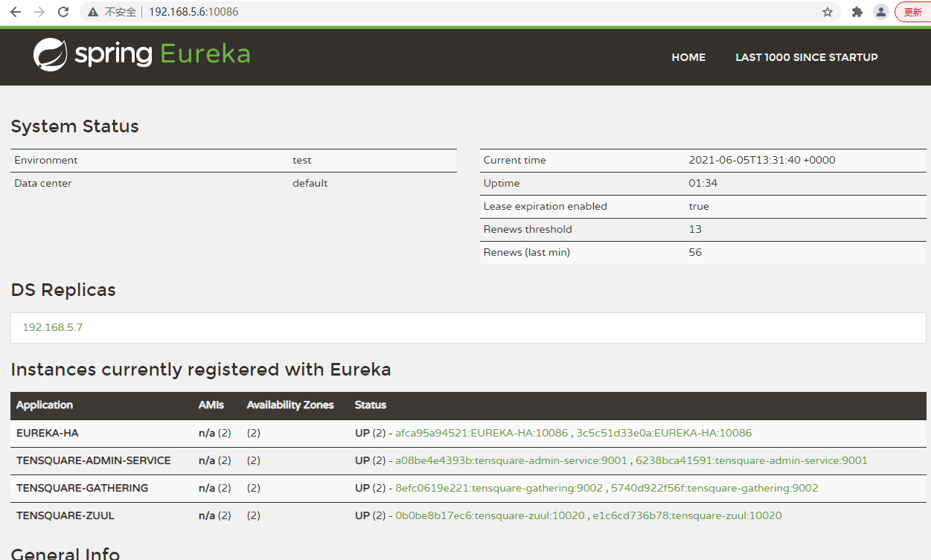
Task: Click the Uptime label
Action: 502,183
